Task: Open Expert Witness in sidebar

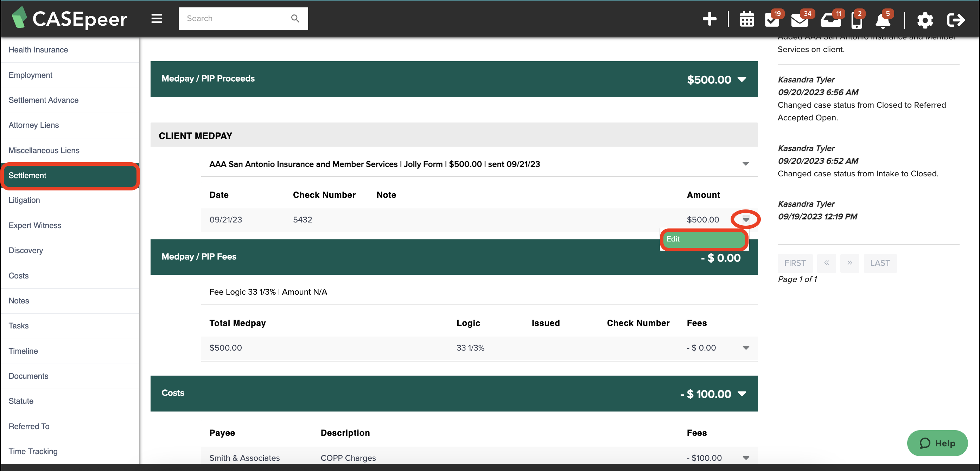Action: (x=70, y=225)
